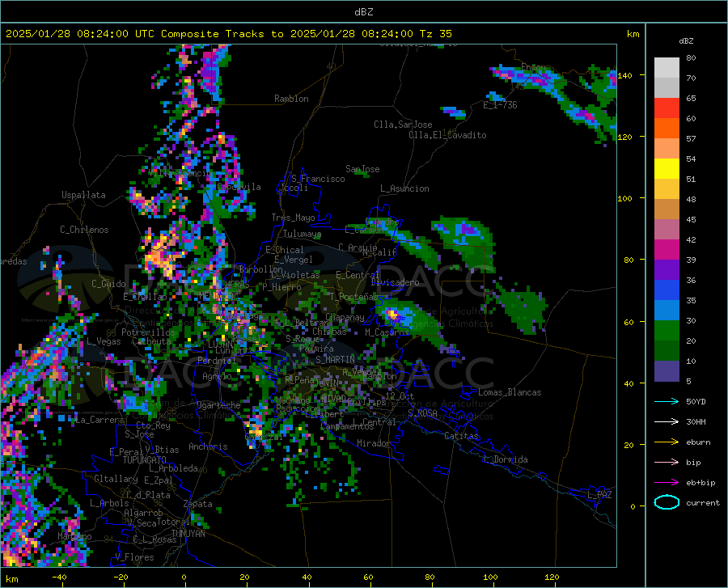
Task: Click the magenta eb+bip arrow icon
Action: (x=667, y=483)
